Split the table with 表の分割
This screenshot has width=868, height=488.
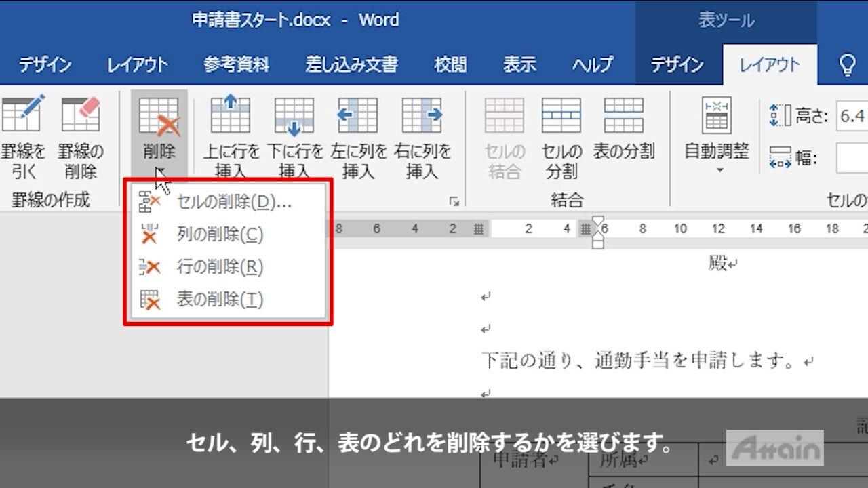coord(623,129)
